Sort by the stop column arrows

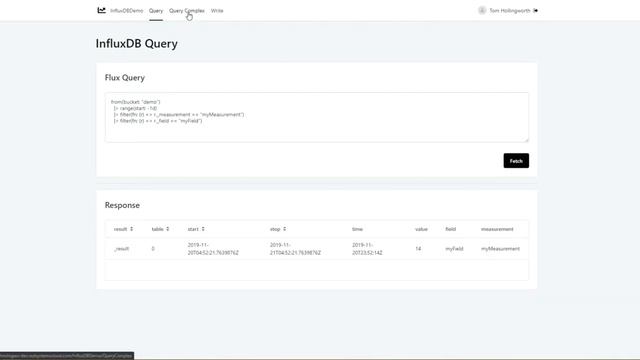[x=284, y=229]
